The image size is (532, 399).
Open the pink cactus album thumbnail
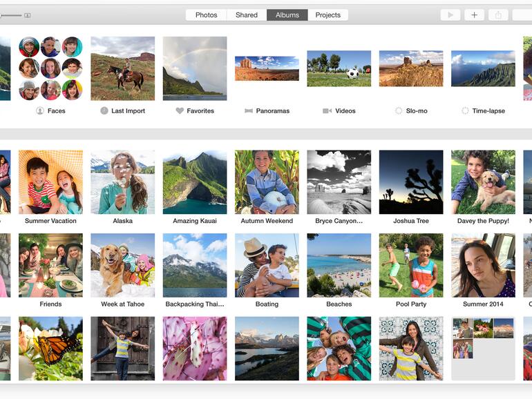(195, 349)
